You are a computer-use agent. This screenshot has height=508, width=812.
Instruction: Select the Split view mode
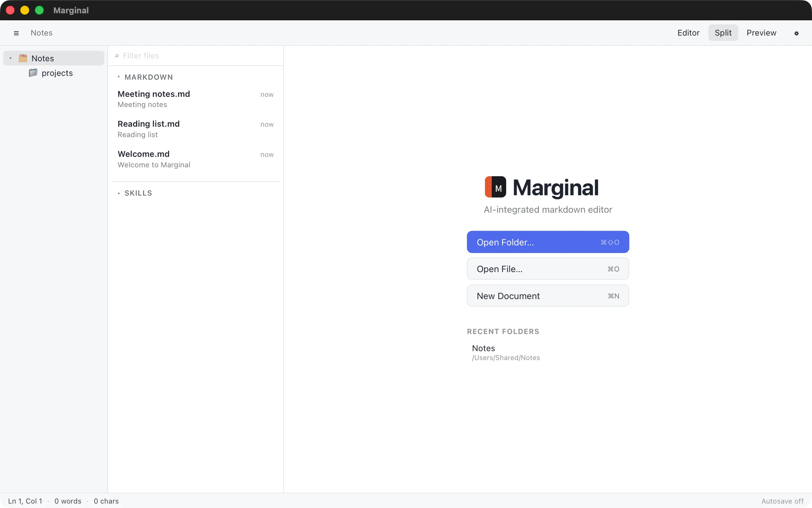723,33
